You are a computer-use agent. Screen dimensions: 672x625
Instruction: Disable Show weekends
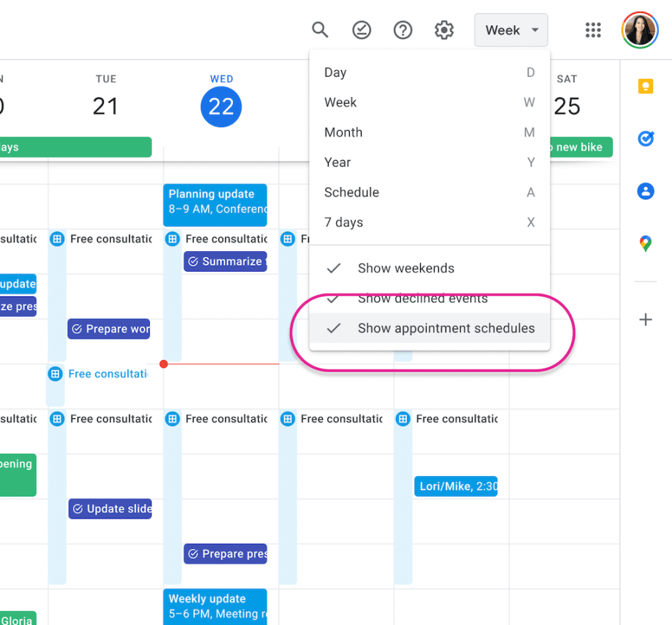406,268
